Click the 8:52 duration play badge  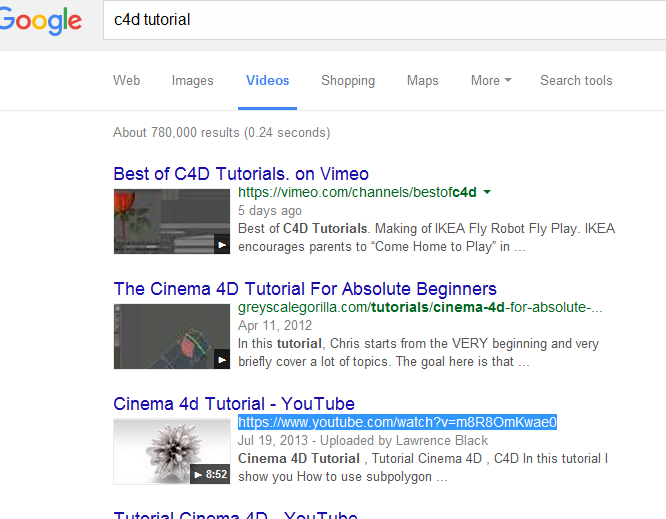tap(210, 474)
